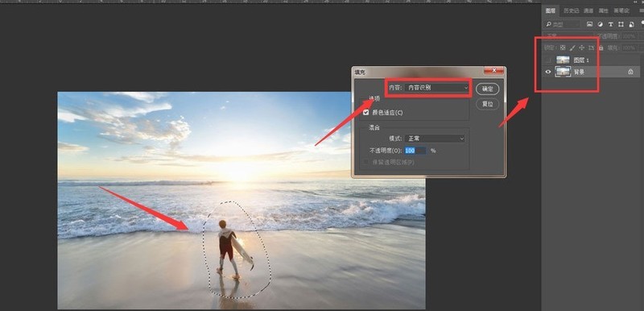The image size is (644, 311).
Task: Click the lock icon on 背景 layer
Action: [630, 72]
